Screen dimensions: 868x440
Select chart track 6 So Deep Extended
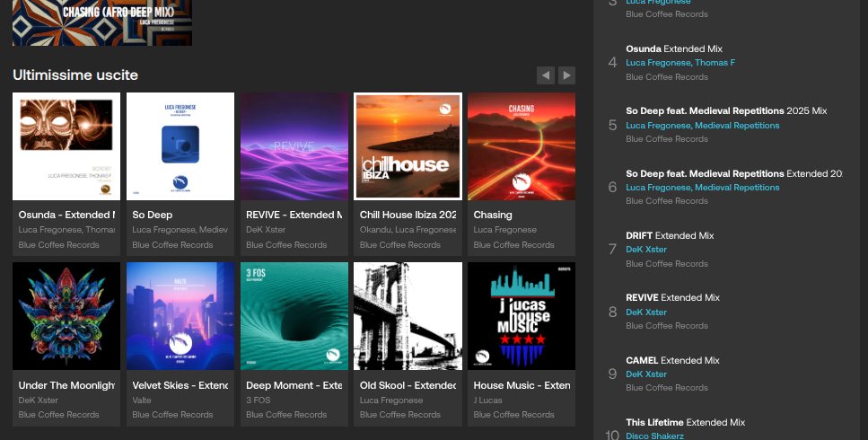click(x=734, y=173)
